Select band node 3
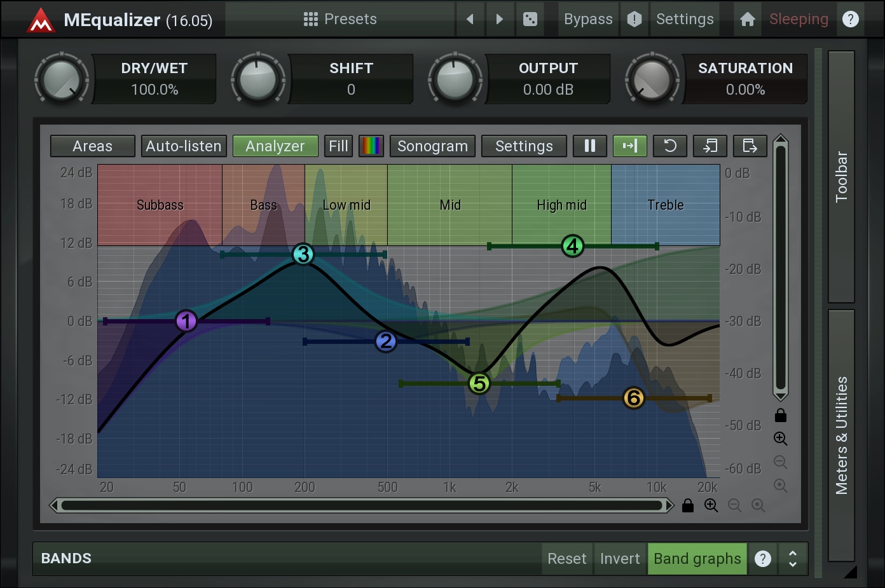This screenshot has height=588, width=885. tap(303, 254)
